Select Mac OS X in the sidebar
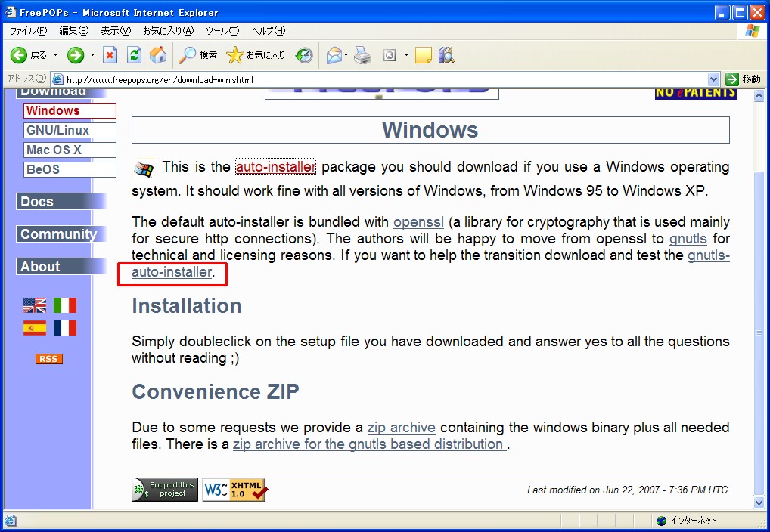Screen dimensions: 770x532 click(x=70, y=150)
